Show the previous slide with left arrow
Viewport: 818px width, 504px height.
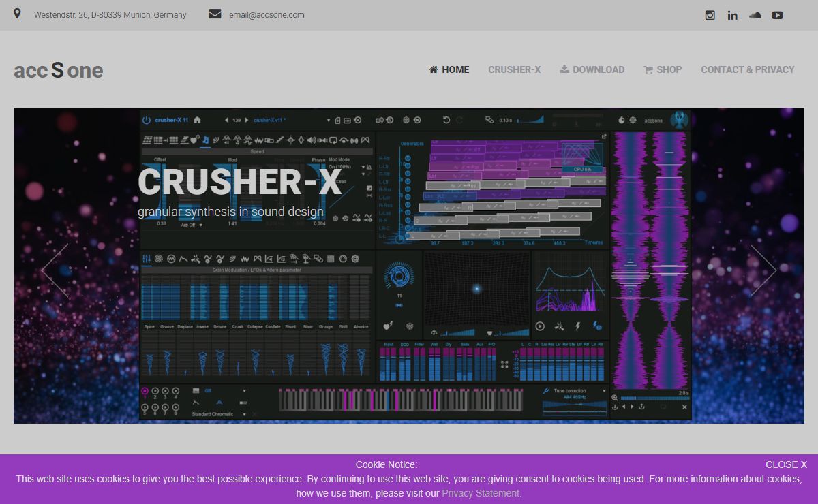coord(55,270)
